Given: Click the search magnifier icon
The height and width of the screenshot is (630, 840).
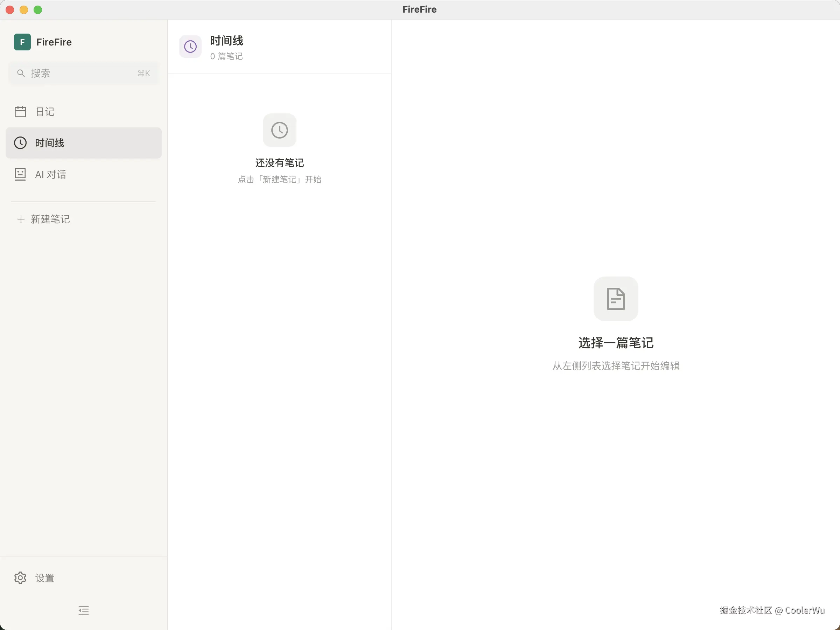Looking at the screenshot, I should [x=21, y=73].
